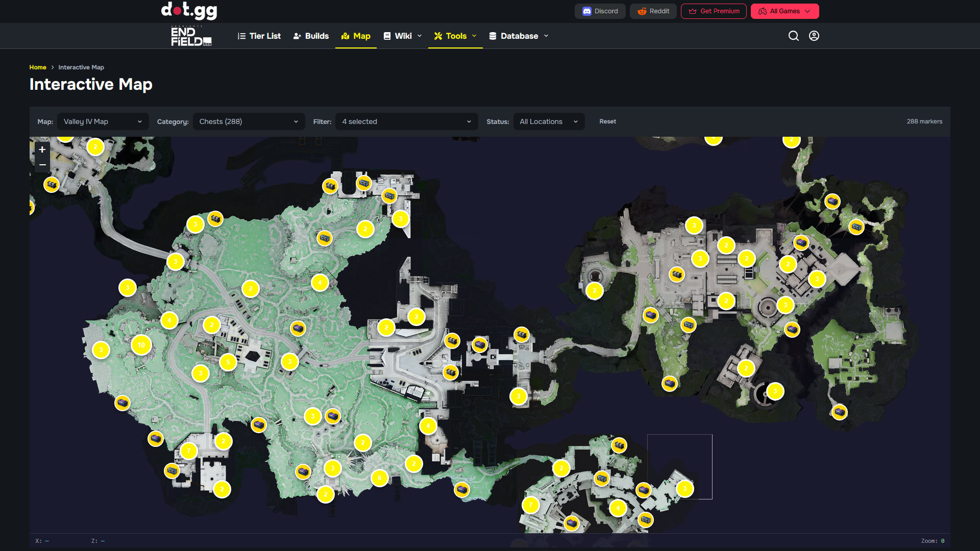Click the dot.gg logo
This screenshot has height=551, width=980.
tap(189, 10)
